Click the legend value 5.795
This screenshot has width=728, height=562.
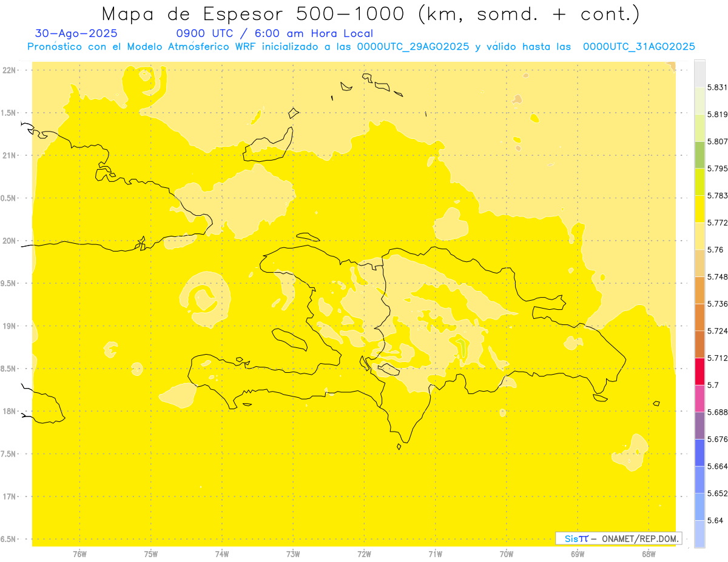718,169
